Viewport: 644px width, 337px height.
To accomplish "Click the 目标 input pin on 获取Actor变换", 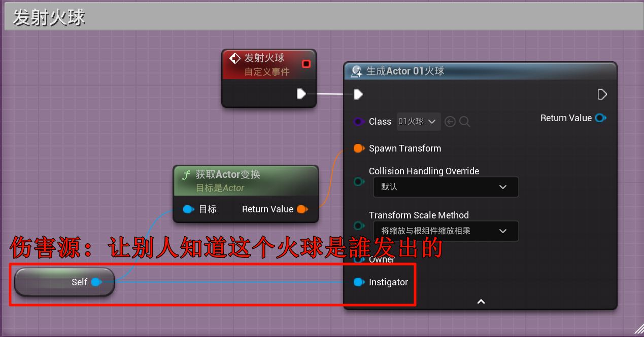I will click(x=188, y=209).
